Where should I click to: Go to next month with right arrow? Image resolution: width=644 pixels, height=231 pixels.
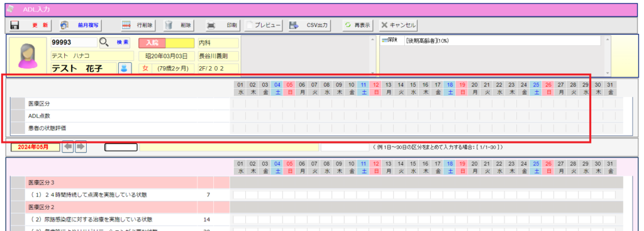click(81, 147)
